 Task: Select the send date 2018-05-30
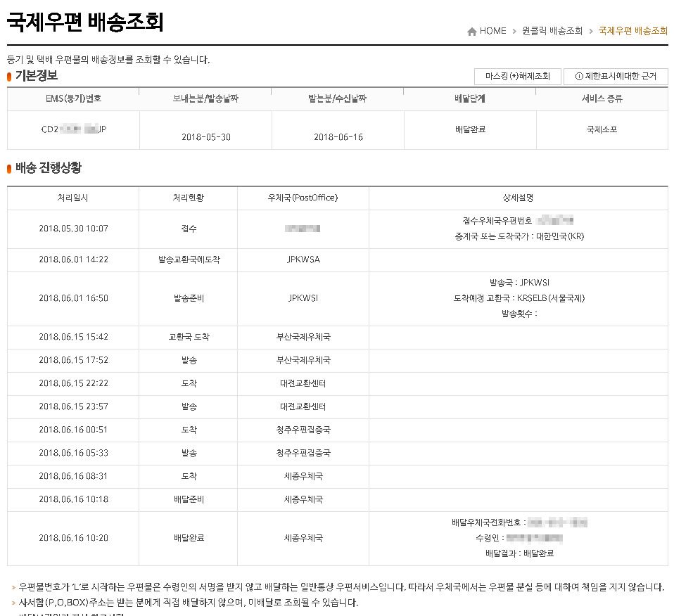[x=206, y=137]
